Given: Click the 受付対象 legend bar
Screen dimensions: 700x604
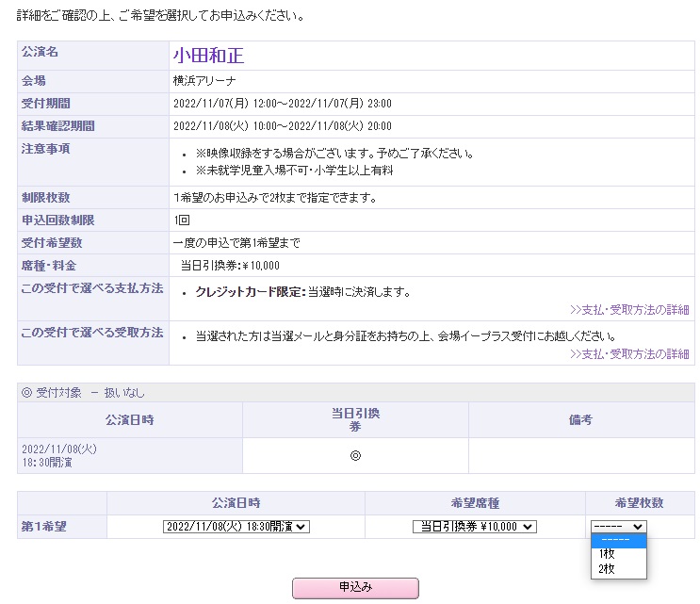Looking at the screenshot, I should click(355, 392).
